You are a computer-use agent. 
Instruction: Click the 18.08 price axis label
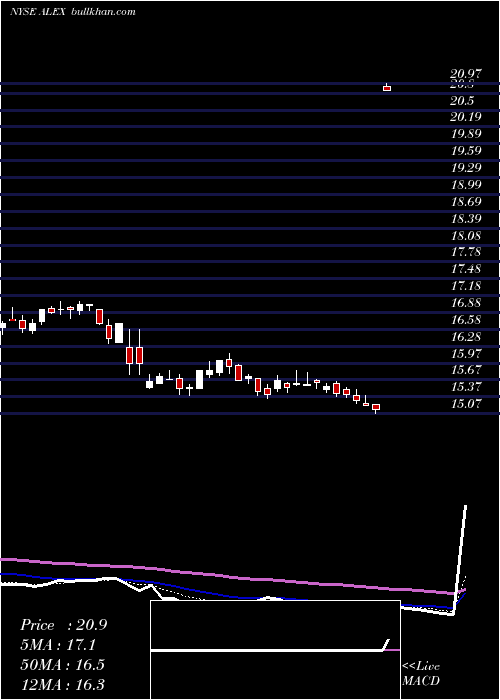click(x=466, y=235)
